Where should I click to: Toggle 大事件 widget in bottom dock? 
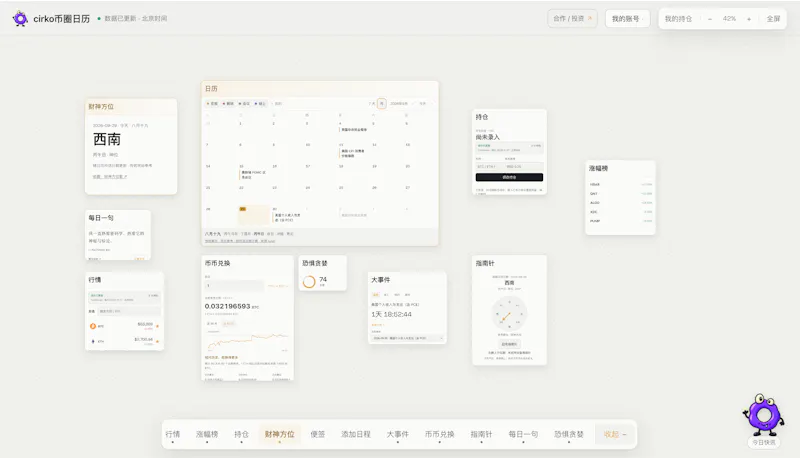point(397,434)
